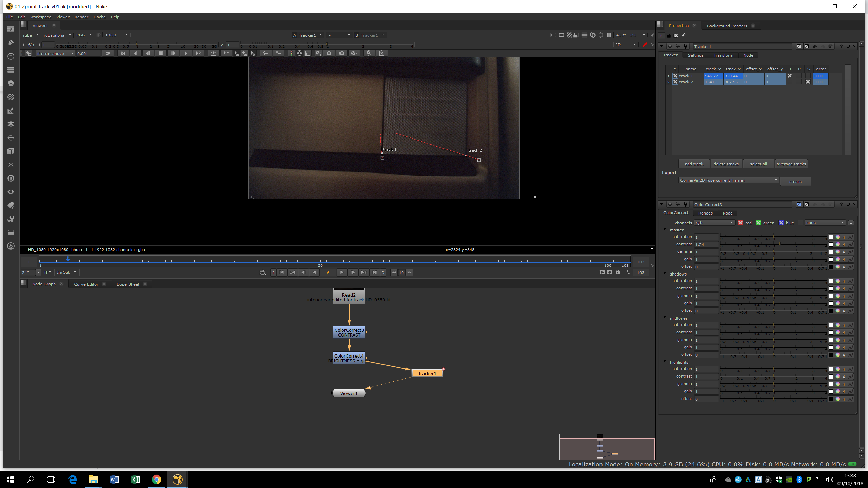Click the average tracks button
Image resolution: width=868 pixels, height=488 pixels.
click(791, 164)
